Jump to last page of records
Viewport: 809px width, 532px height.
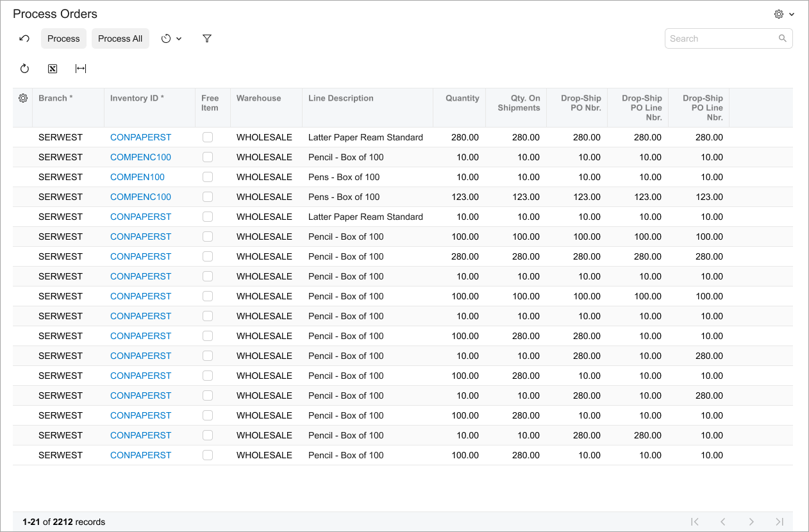tap(780, 522)
